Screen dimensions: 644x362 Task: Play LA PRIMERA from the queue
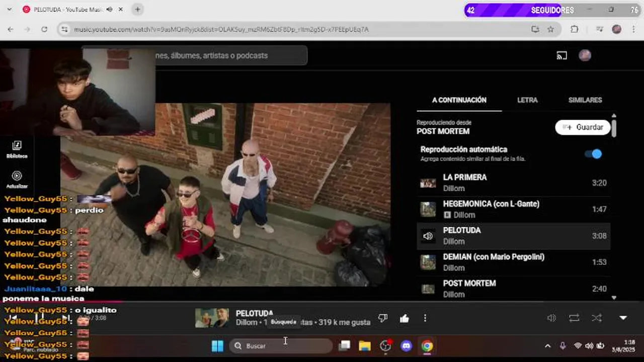tap(513, 183)
